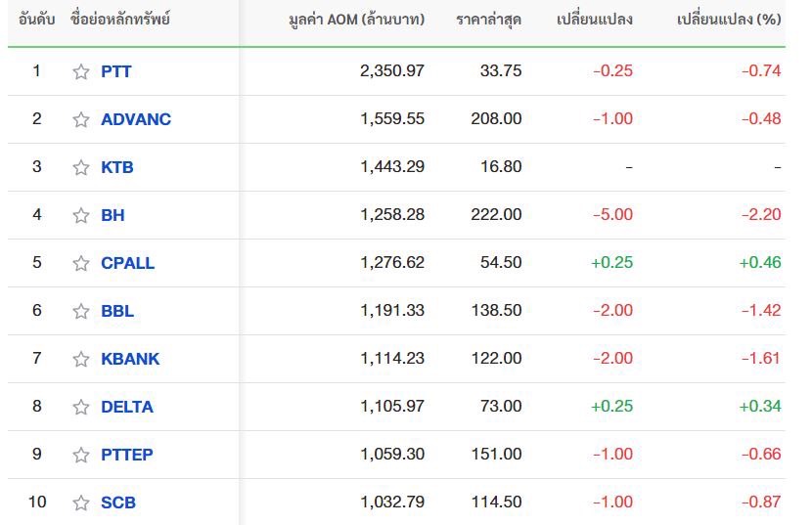Star the ADVANC stock row
Screen dimensions: 812x525
click(x=81, y=119)
